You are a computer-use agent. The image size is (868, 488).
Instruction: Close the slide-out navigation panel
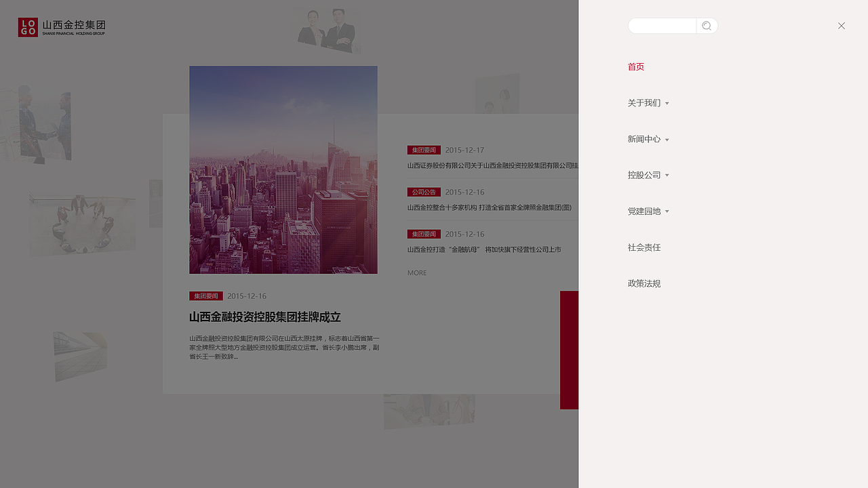(x=841, y=26)
